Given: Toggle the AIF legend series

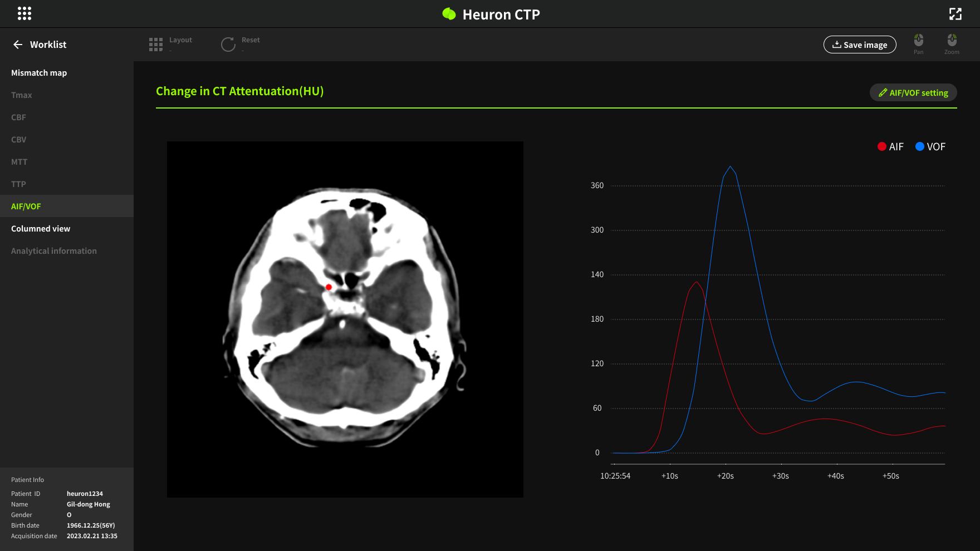Looking at the screenshot, I should (x=890, y=147).
